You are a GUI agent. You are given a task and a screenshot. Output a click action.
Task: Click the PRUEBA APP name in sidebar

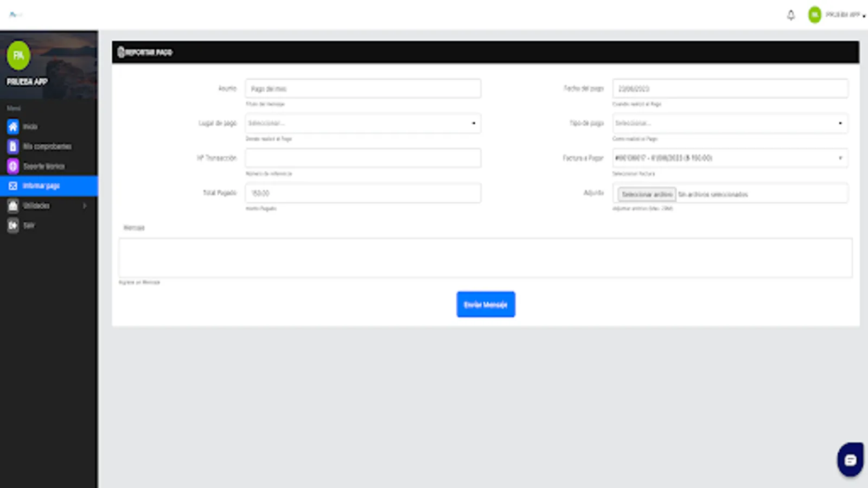tap(27, 82)
